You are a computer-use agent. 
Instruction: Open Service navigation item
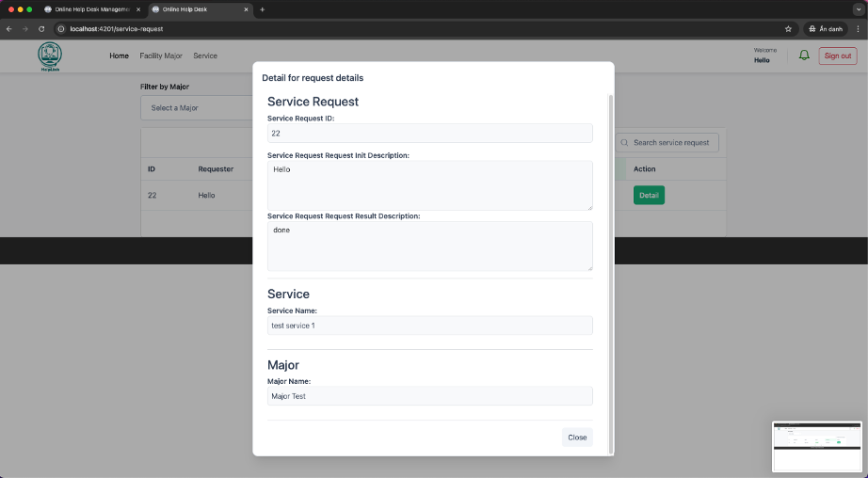205,56
